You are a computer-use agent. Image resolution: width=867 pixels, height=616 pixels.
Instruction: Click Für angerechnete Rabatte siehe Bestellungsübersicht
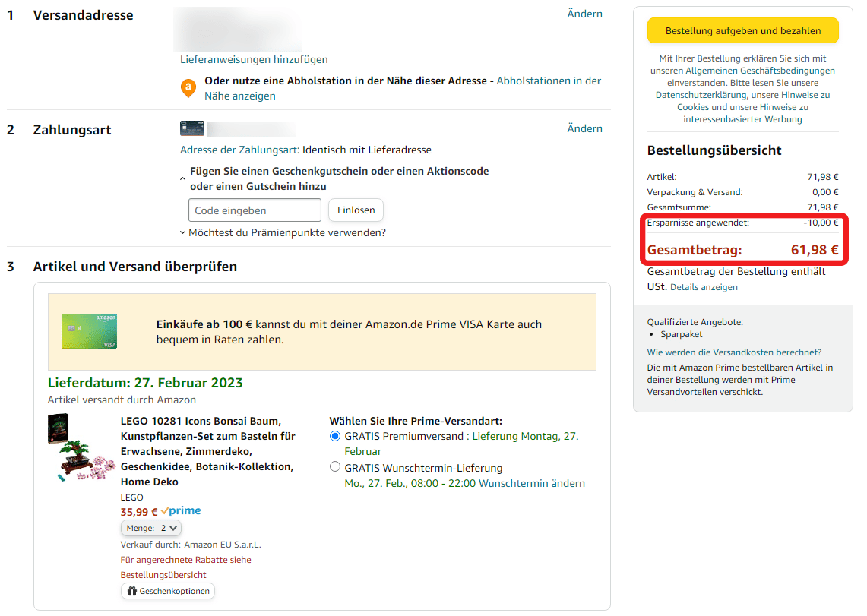tap(185, 567)
